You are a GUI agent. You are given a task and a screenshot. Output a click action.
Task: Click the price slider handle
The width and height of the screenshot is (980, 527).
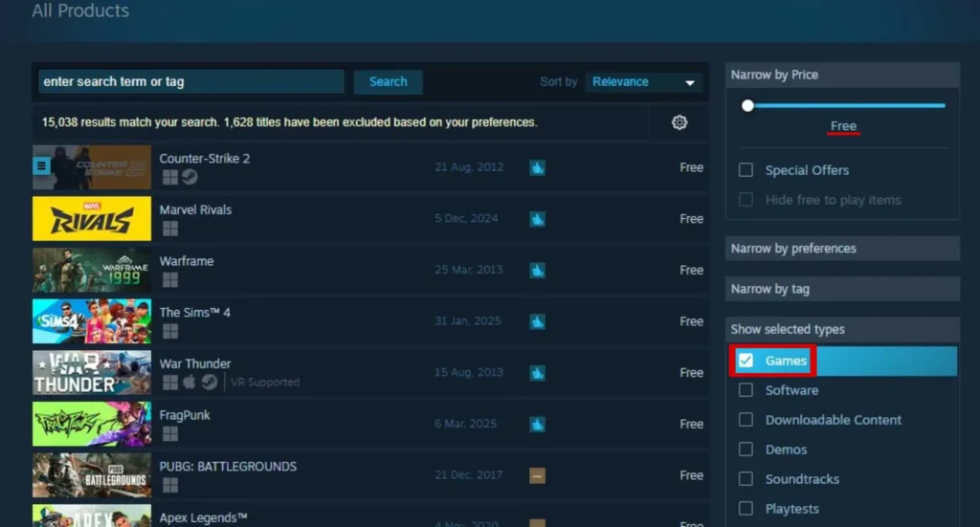coord(747,105)
